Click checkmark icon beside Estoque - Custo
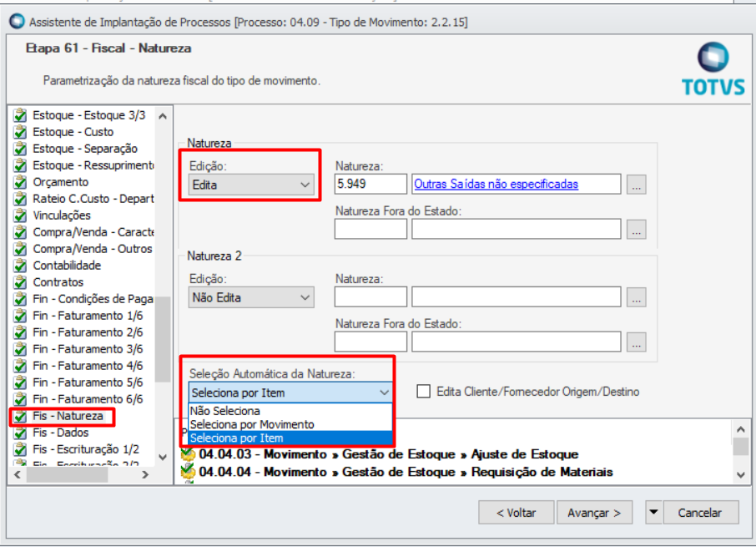The height and width of the screenshot is (547, 756). [x=20, y=132]
